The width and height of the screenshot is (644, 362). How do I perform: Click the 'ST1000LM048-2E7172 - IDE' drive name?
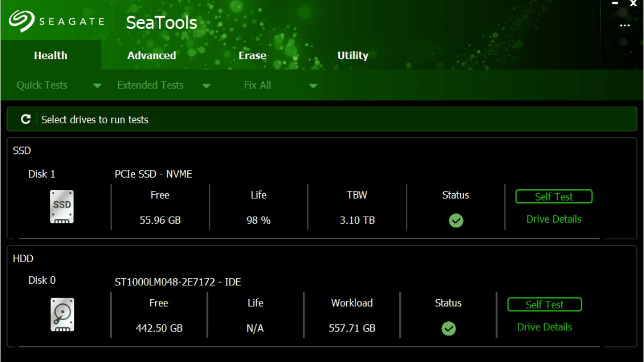178,282
